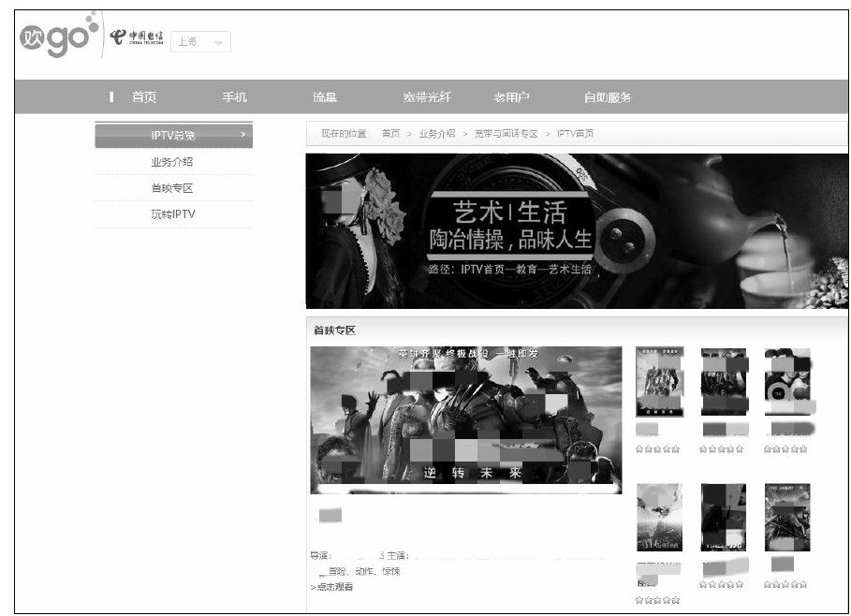Expand the IPTV总览 sidebar arrow
851x616 pixels.
click(242, 135)
